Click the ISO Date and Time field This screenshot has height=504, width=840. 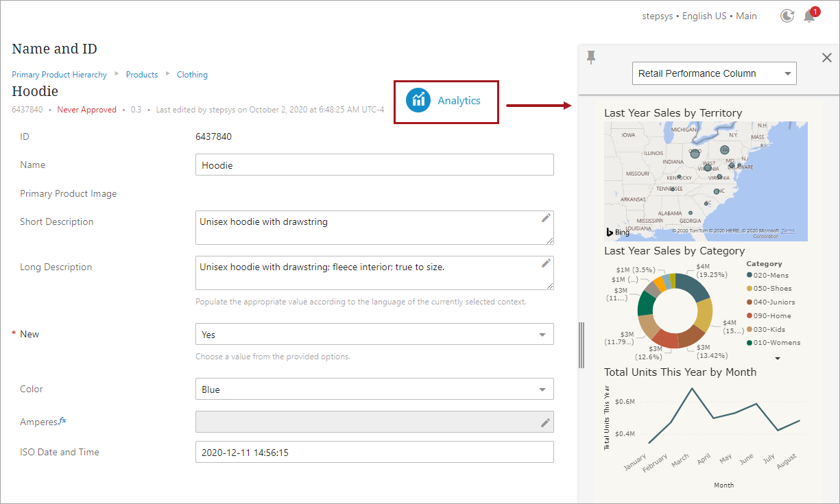374,453
